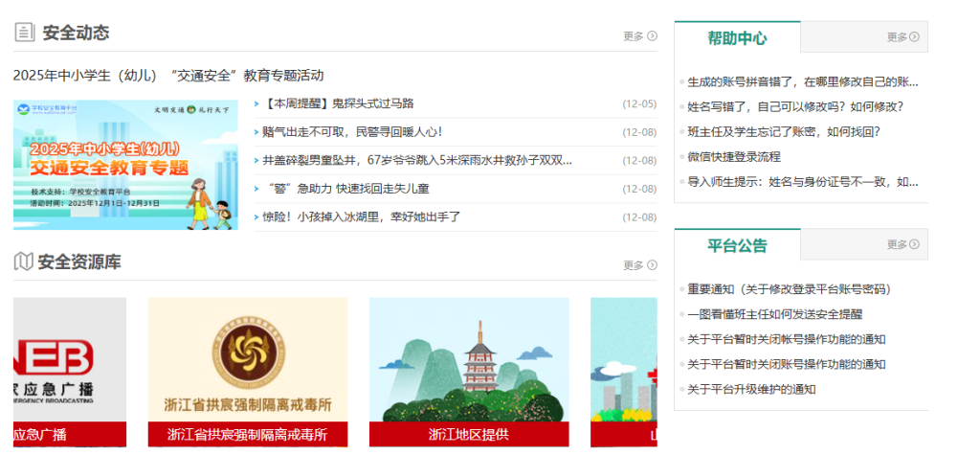The image size is (980, 455).
Task: Open news 赌气出走不可取，民警寻回暖人心！
Action: 353,132
